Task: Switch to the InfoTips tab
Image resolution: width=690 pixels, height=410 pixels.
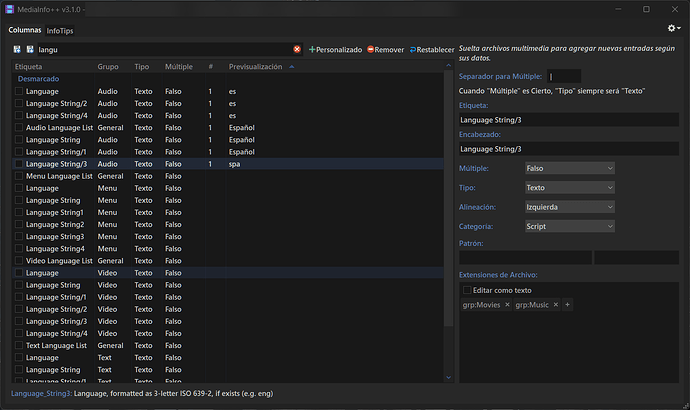Action: pyautogui.click(x=60, y=31)
